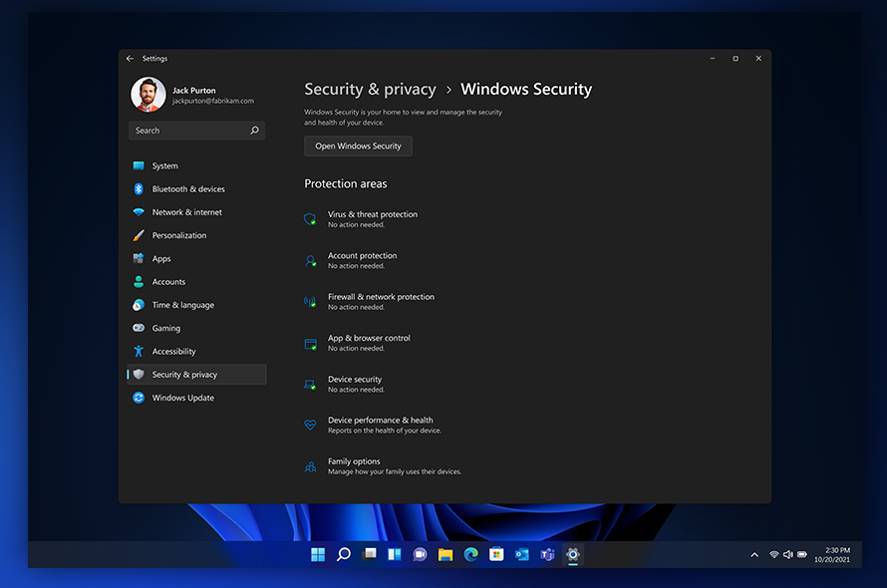Viewport: 887px width, 588px height.
Task: Click the App & browser control icon
Action: [x=310, y=343]
